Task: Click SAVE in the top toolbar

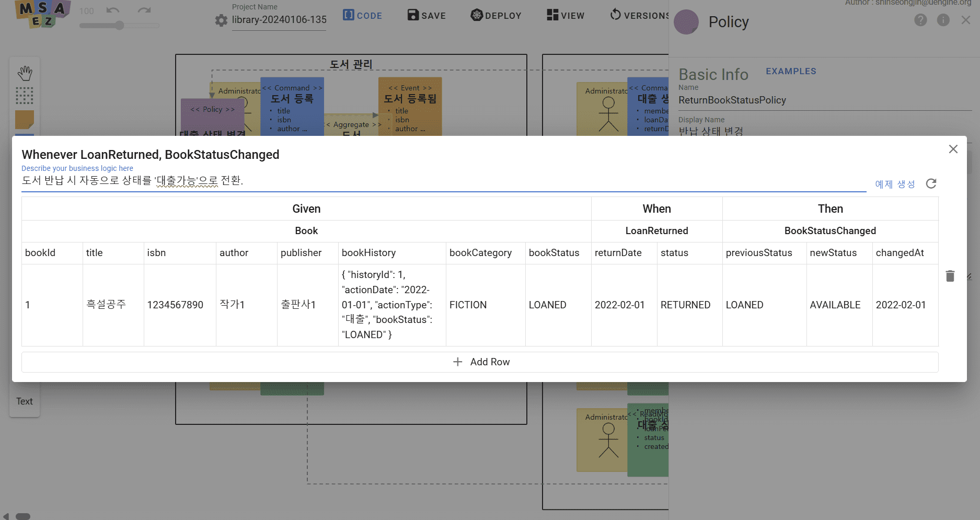Action: point(426,15)
